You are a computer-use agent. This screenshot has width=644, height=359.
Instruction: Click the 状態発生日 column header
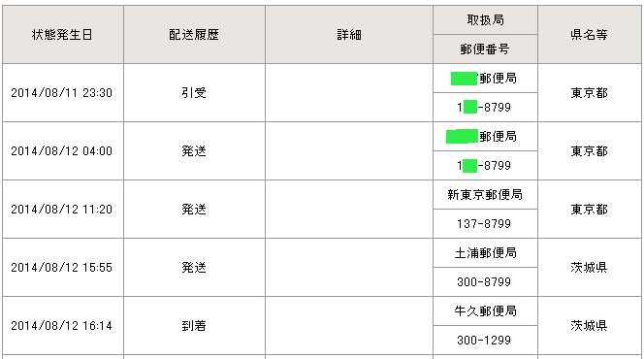tap(63, 35)
